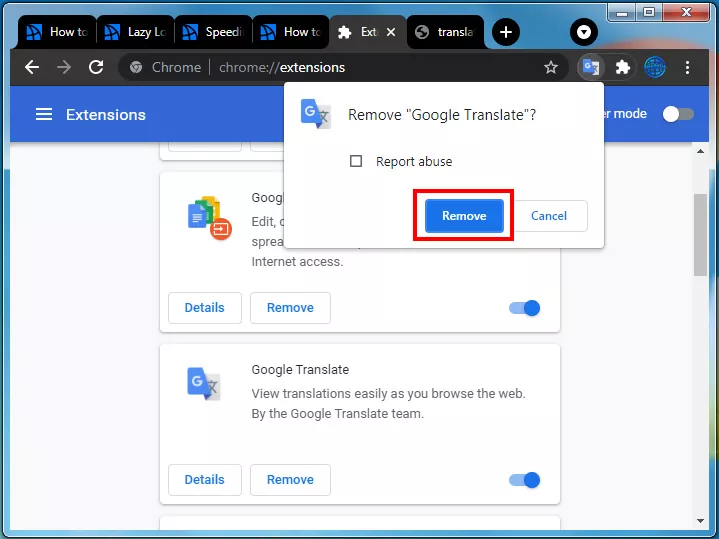
Task: Switch to the 'transla' tab
Action: [445, 32]
